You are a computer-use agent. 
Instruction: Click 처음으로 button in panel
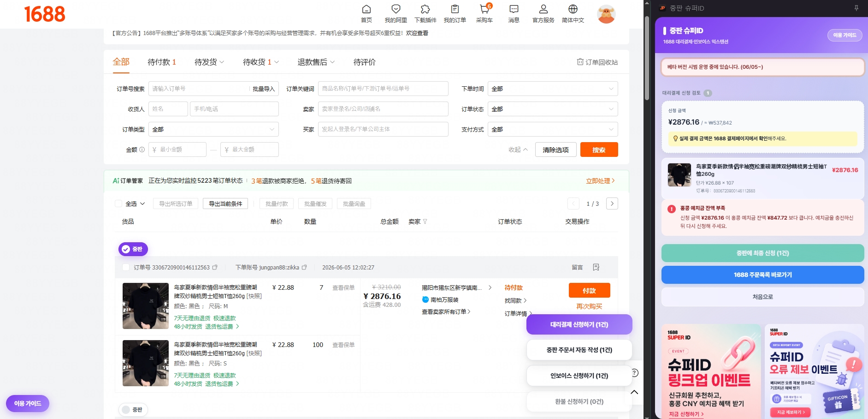762,297
